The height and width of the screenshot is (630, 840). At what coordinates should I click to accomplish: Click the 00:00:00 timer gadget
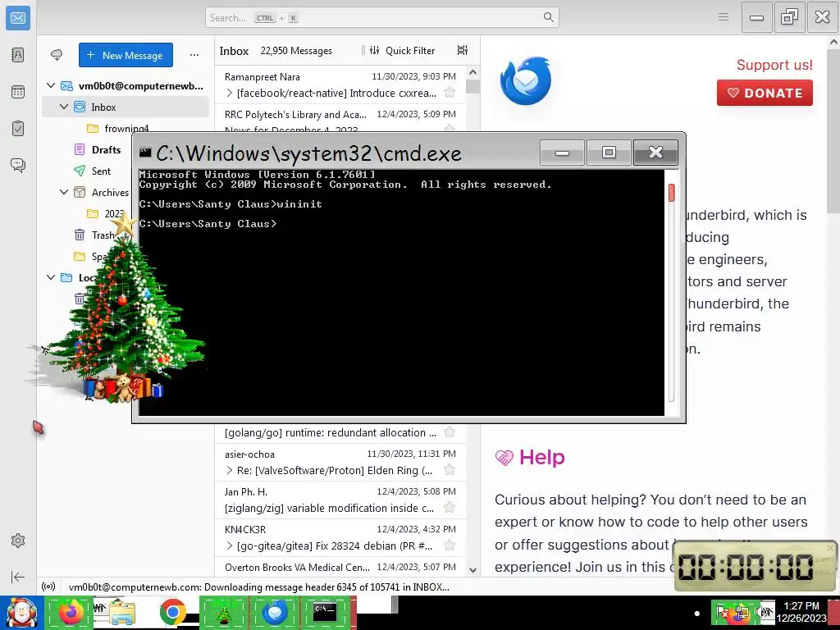(x=756, y=566)
